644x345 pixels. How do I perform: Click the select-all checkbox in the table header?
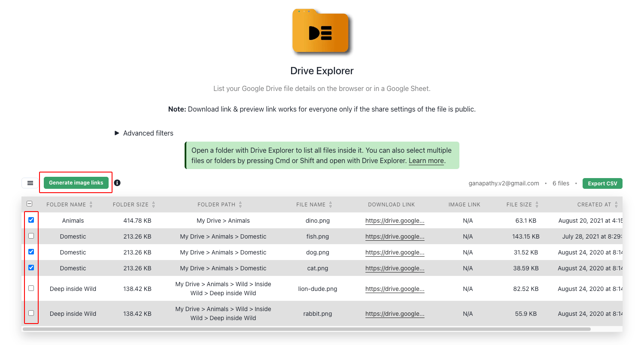(29, 203)
